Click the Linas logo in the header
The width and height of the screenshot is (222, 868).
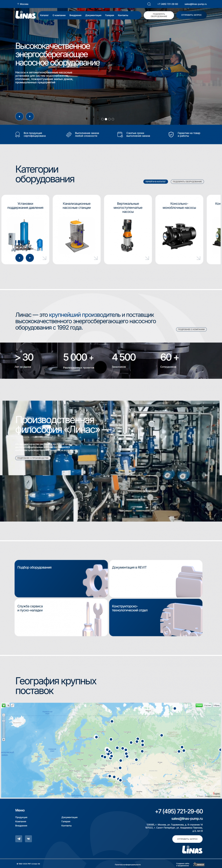pos(26,15)
